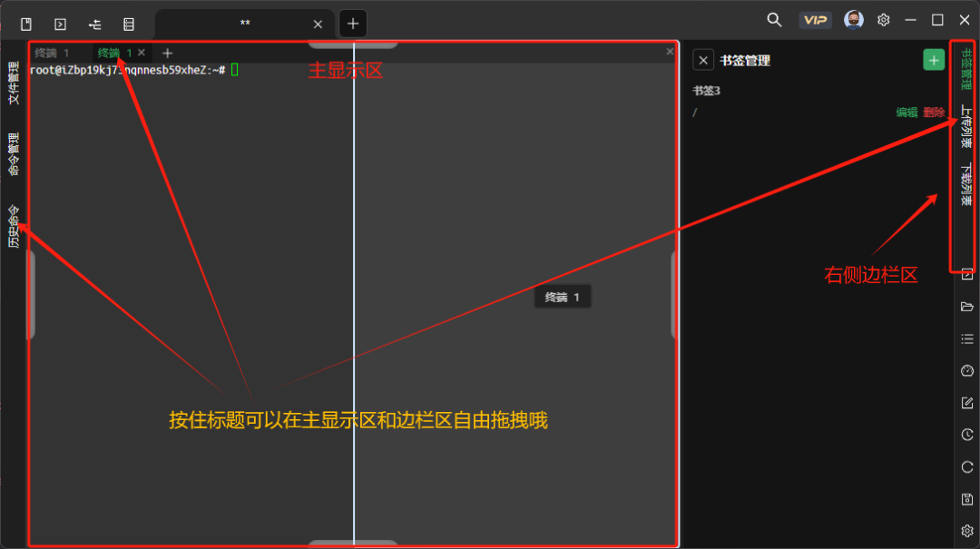Image resolution: width=980 pixels, height=549 pixels.
Task: Open the folder browser icon in right sidebar
Action: tap(965, 307)
